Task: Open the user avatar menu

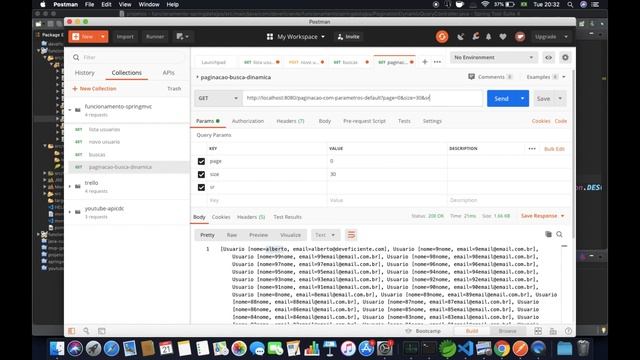Action: point(520,37)
